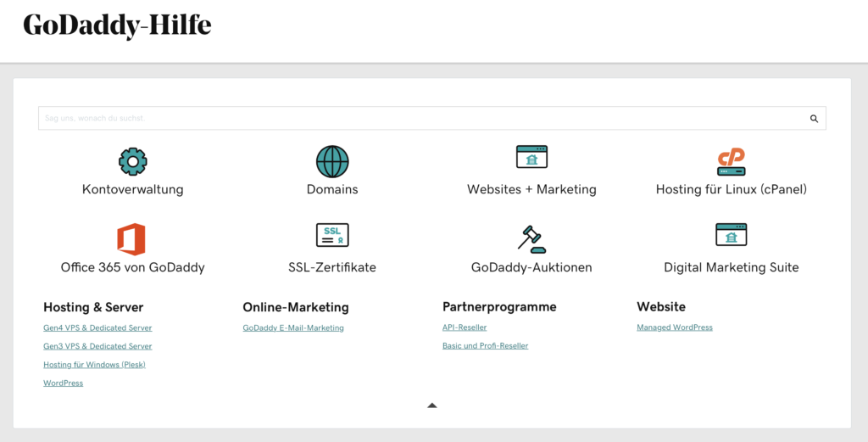
Task: Collapse the category list with the up arrow
Action: tap(432, 406)
